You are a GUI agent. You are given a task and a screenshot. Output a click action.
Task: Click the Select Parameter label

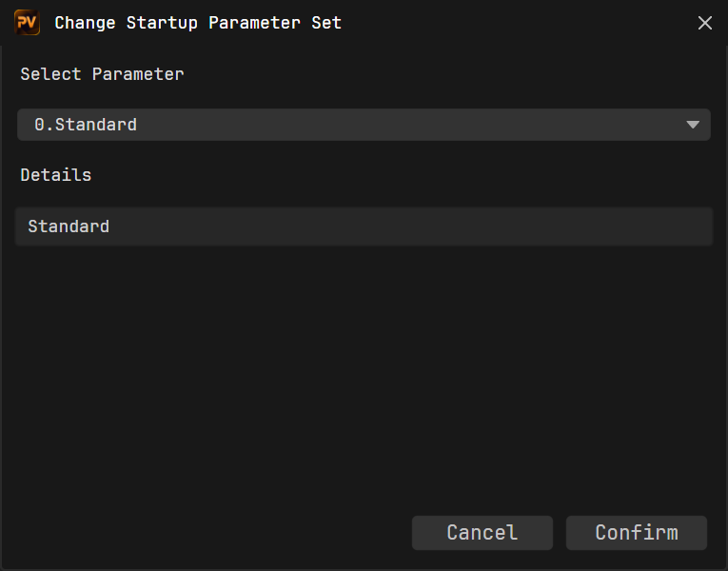point(102,74)
